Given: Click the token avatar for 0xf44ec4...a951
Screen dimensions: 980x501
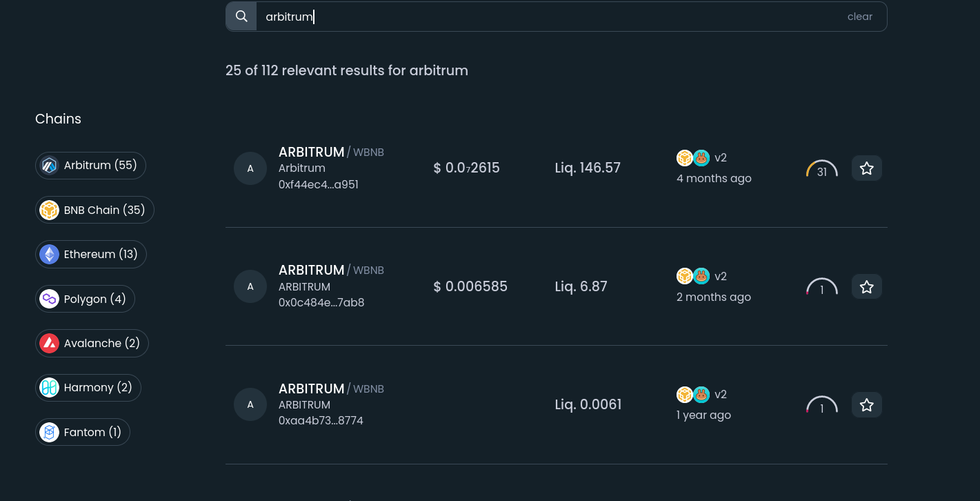Looking at the screenshot, I should tap(250, 168).
